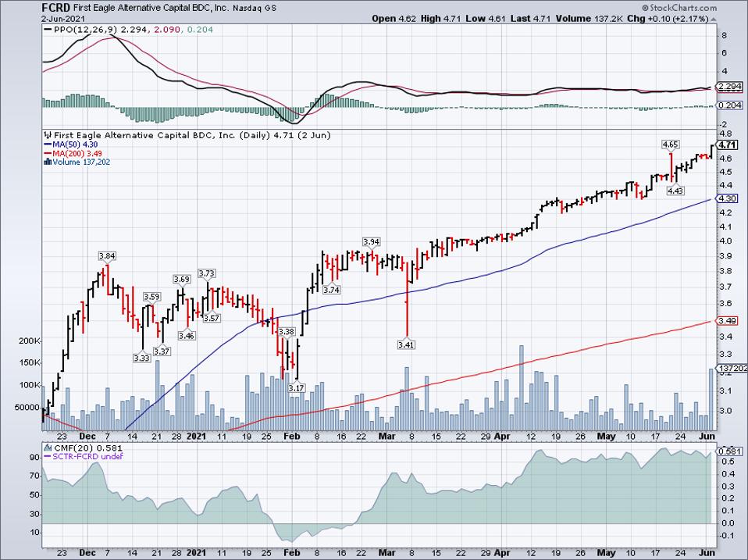Click the 3.74 price label

[x=331, y=290]
